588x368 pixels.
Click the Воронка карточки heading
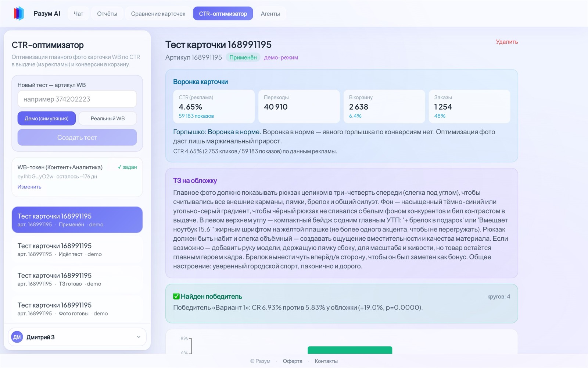point(201,82)
